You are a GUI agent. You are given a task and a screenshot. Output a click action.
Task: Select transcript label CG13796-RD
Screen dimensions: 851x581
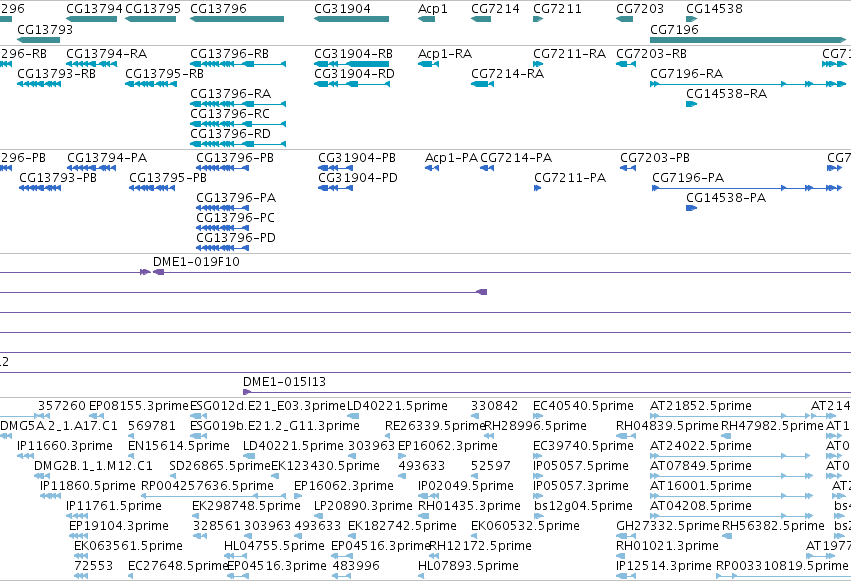[x=230, y=134]
